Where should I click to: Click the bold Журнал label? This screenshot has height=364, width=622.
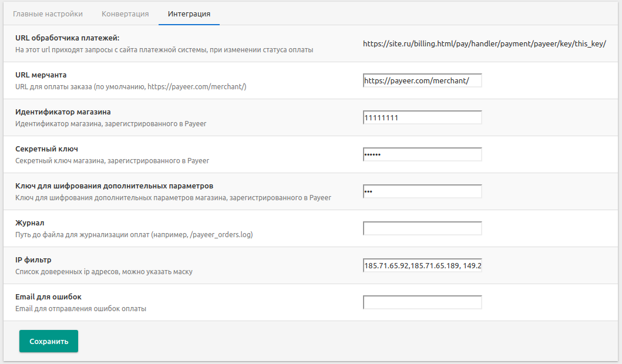coord(30,223)
